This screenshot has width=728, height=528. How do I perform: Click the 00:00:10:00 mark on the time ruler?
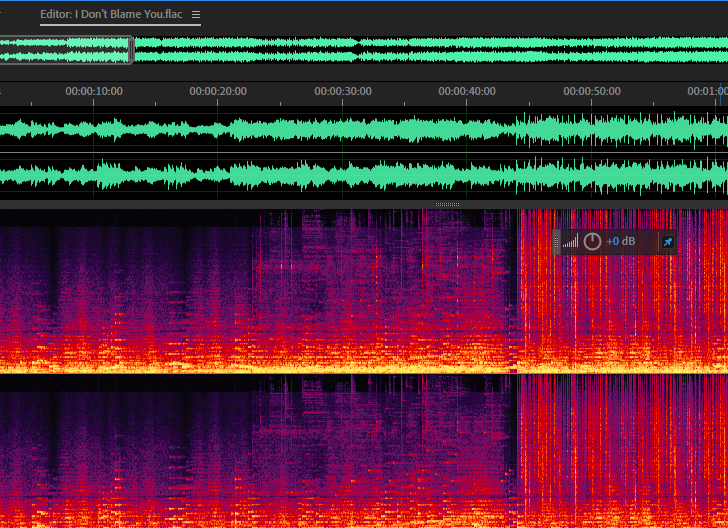(94, 91)
